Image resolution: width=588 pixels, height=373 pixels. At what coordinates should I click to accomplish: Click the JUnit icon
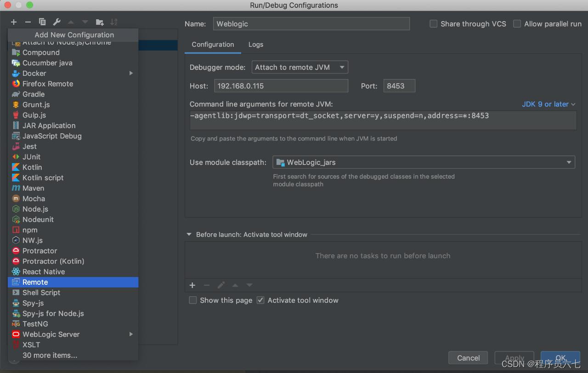pyautogui.click(x=16, y=157)
